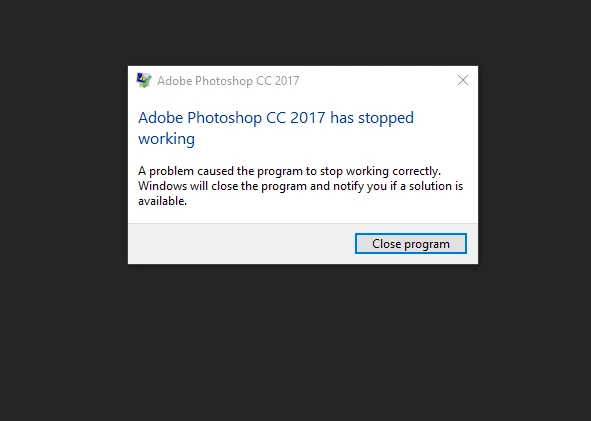Viewport: 591px width, 421px height.
Task: Click the word 'available.' in the message
Action: [162, 201]
